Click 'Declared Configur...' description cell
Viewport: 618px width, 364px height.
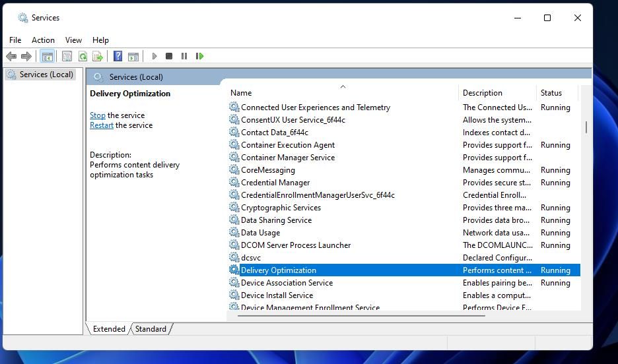point(497,258)
